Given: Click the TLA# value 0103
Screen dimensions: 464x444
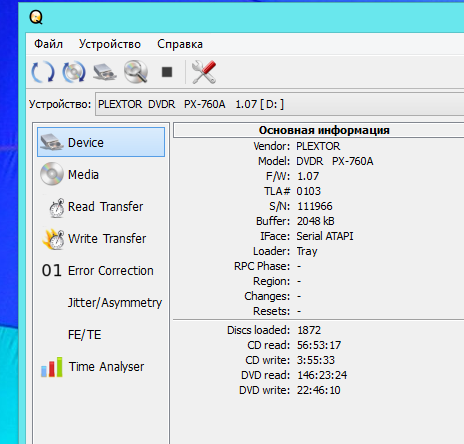Looking at the screenshot, I should pos(308,191).
